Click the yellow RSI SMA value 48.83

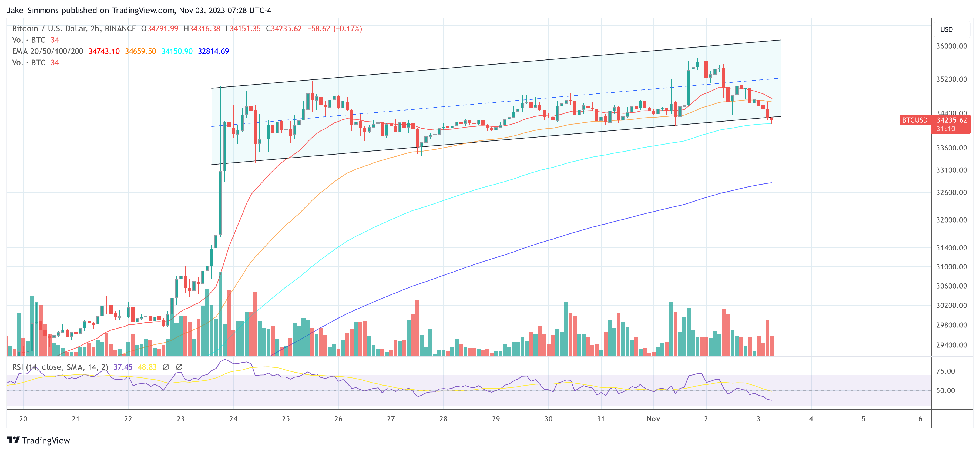click(147, 367)
